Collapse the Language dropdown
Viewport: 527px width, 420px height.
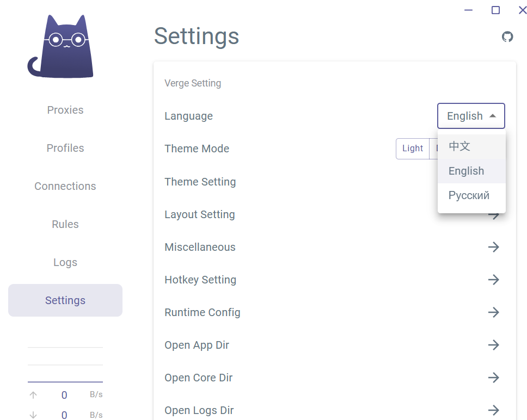tap(471, 116)
